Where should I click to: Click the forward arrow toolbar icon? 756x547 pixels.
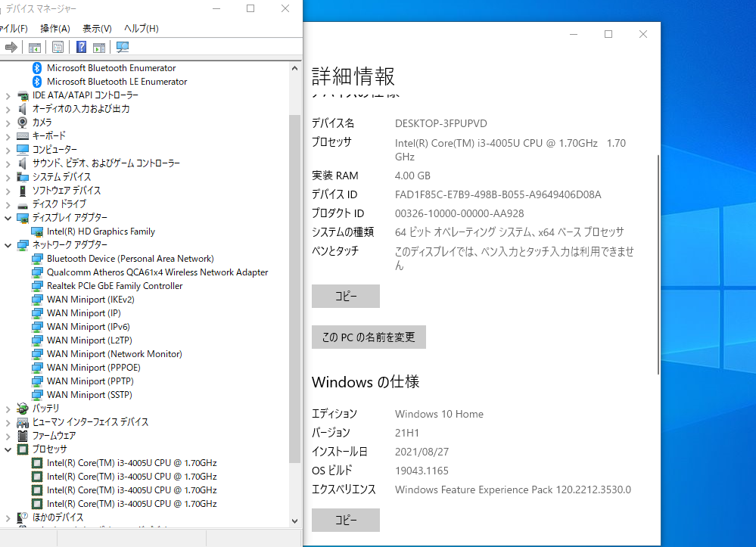coord(11,47)
